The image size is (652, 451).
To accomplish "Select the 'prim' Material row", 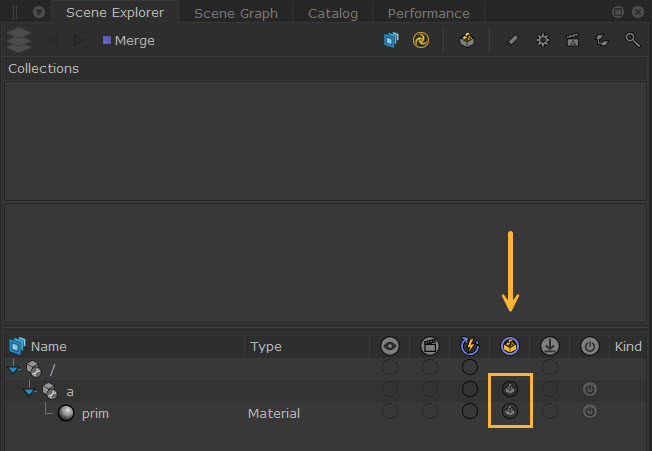I will [x=95, y=413].
